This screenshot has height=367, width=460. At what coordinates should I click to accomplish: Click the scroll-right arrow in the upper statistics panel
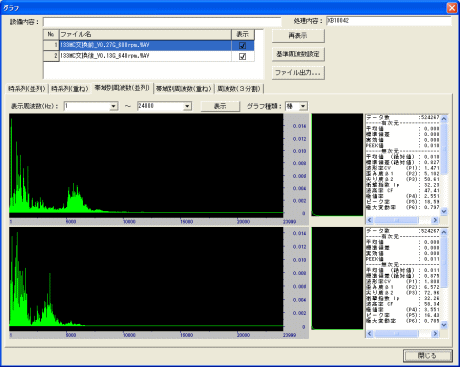[x=435, y=220]
